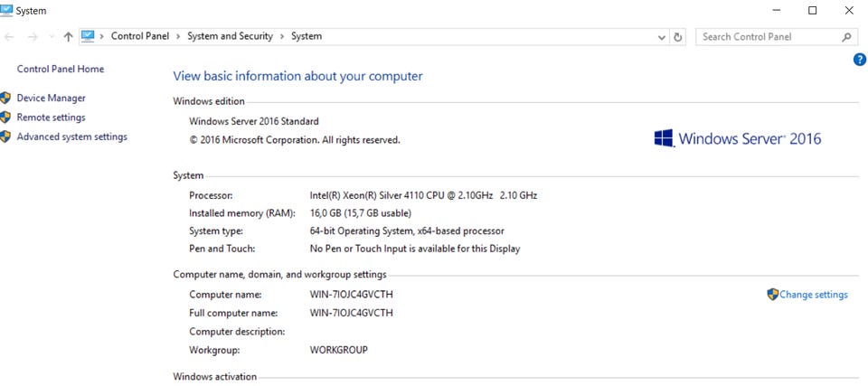Click Windows Server 2016 Standard edition text
The height and width of the screenshot is (386, 868).
pos(254,121)
